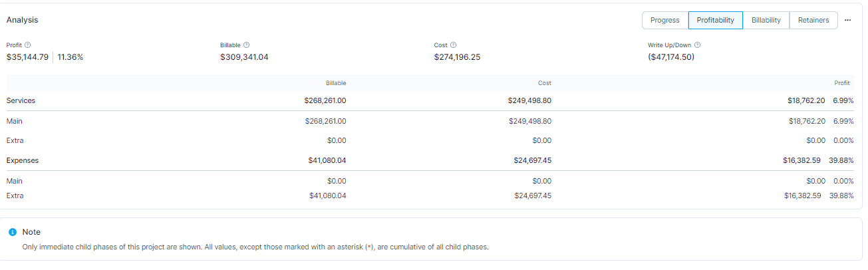This screenshot has height=270, width=868.
Task: Click the Write Up/Down help icon
Action: [698, 45]
